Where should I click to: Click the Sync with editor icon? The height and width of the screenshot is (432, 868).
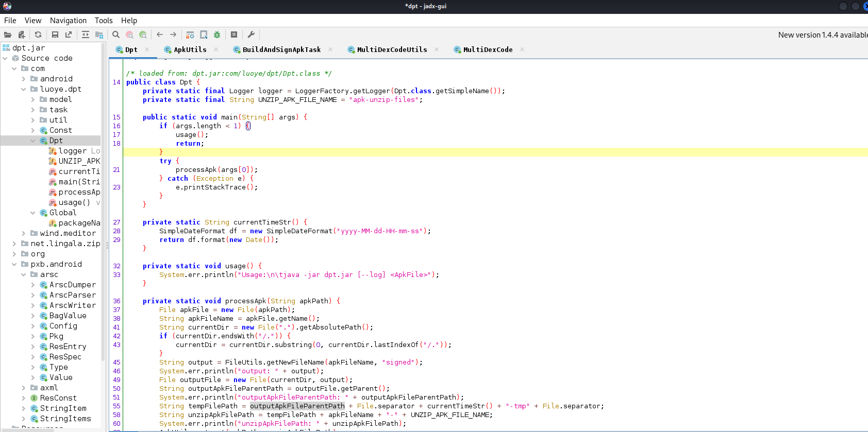point(86,34)
